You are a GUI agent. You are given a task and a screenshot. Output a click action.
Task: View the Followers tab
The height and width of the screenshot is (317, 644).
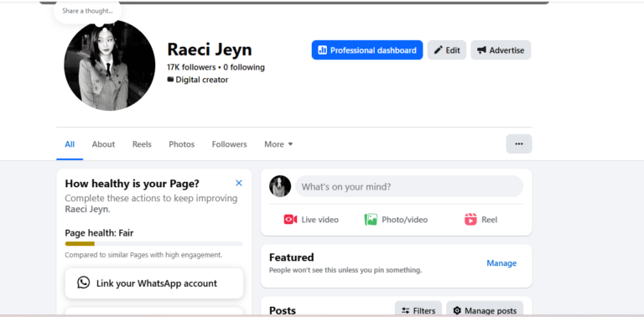[x=229, y=144]
